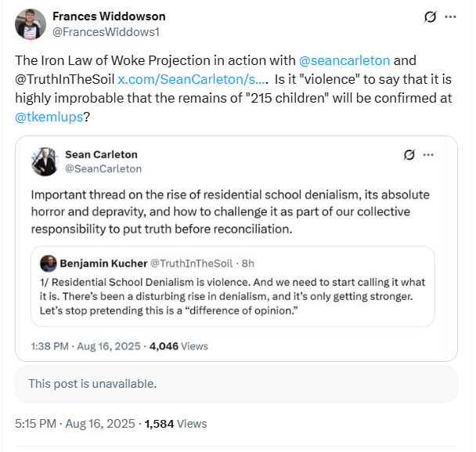Click the Grok icon on Frances's post

pyautogui.click(x=428, y=16)
